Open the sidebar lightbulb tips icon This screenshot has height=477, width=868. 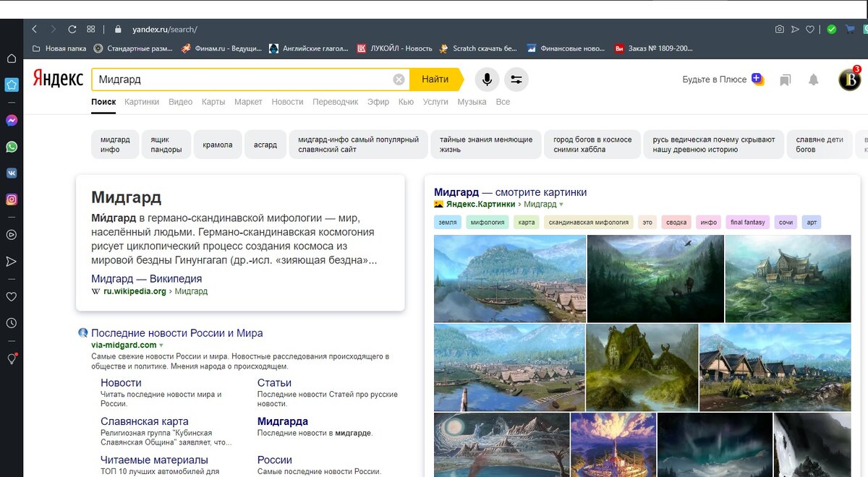pyautogui.click(x=12, y=358)
